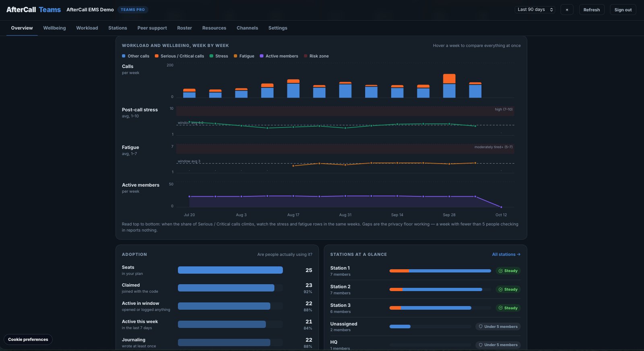Click the Risk zone legend swatch
644x351 pixels.
pos(305,56)
